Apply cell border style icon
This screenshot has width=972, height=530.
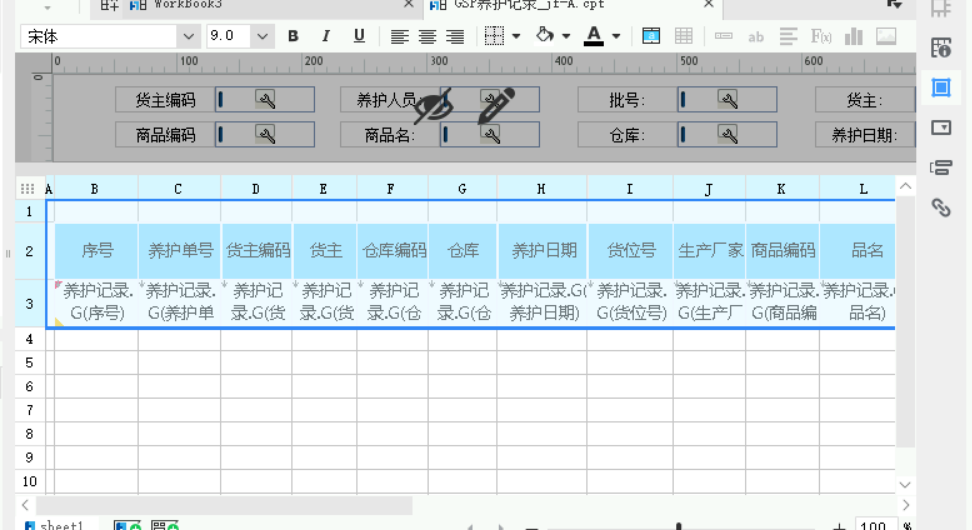click(494, 36)
